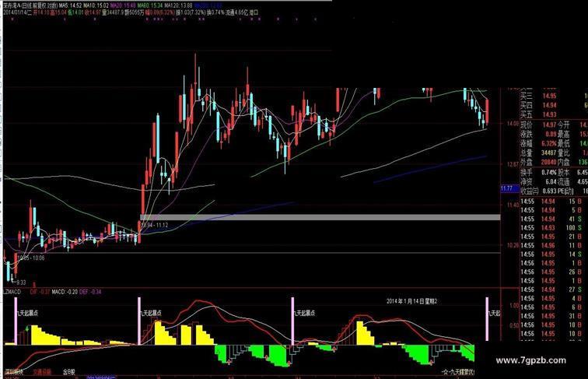Viewport: 588px width, 379px height.
Task: Click the 收益 0.693 earnings value
Action: [549, 191]
